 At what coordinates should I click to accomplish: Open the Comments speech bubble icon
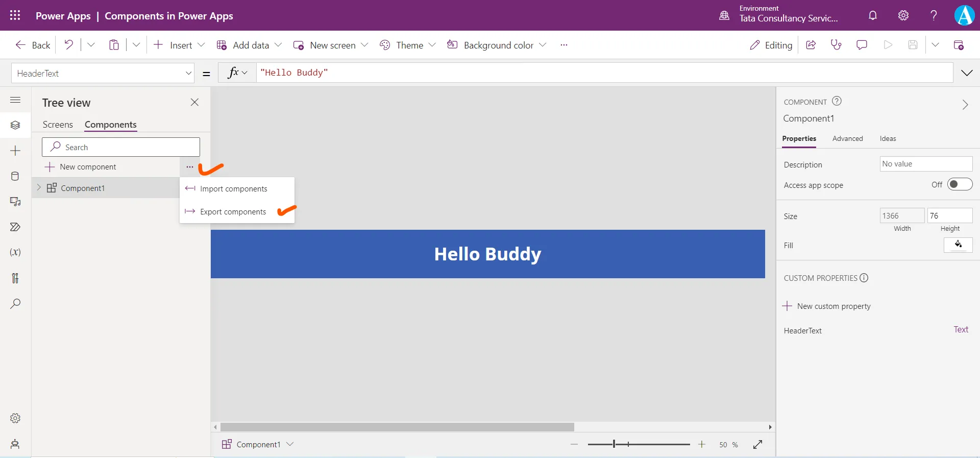pyautogui.click(x=862, y=45)
